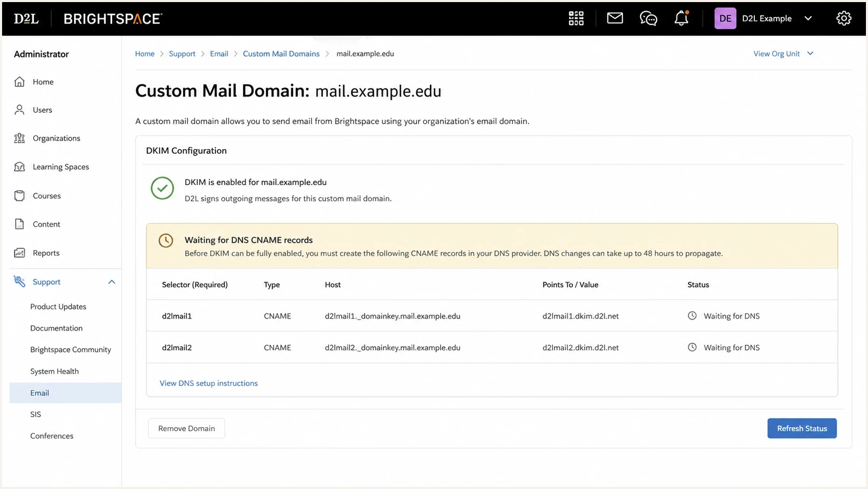Image resolution: width=868 pixels, height=489 pixels.
Task: Click the Home house icon in sidebar
Action: [20, 82]
